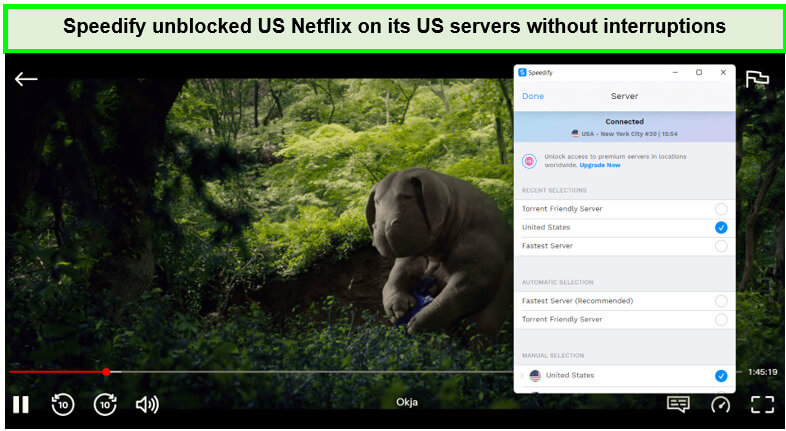The image size is (786, 431).
Task: Expand the United States server list
Action: tap(522, 375)
